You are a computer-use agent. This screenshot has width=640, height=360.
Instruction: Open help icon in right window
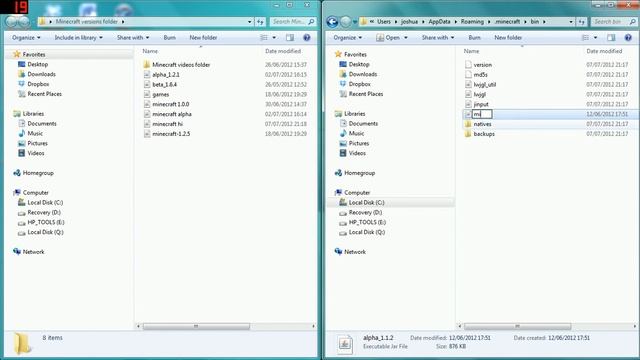pyautogui.click(x=628, y=38)
